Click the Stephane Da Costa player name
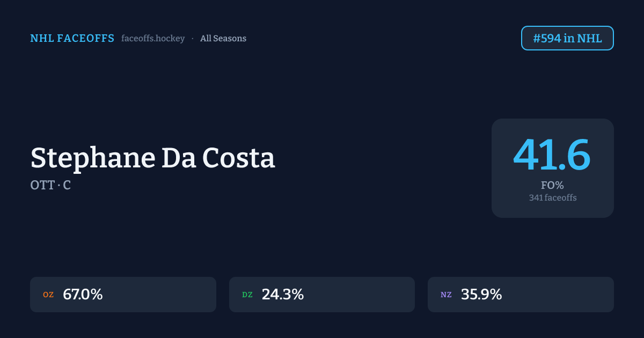The image size is (644, 338). click(152, 158)
